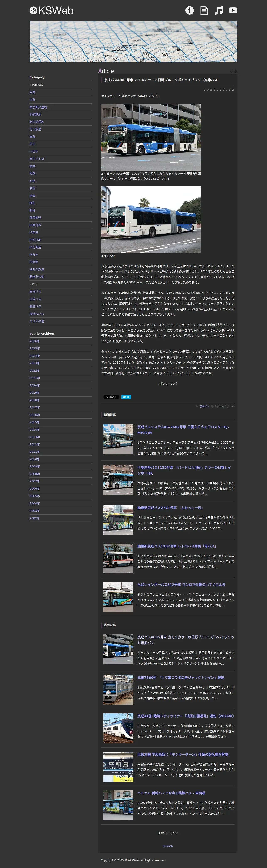This screenshot has height=868, width=267.
Task: Open the 京成 railway category
Action: pos(32,92)
